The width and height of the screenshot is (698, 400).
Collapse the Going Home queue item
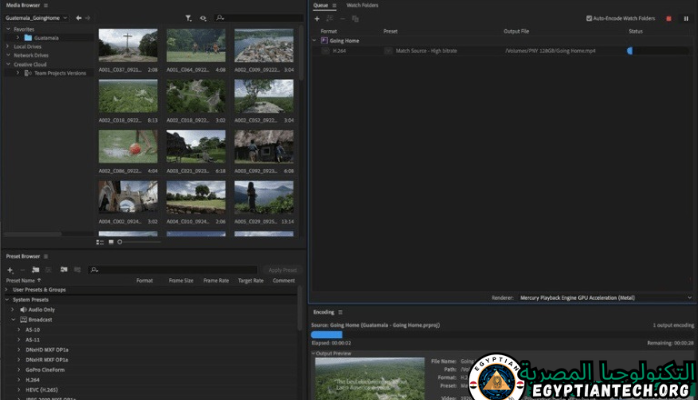pos(314,40)
